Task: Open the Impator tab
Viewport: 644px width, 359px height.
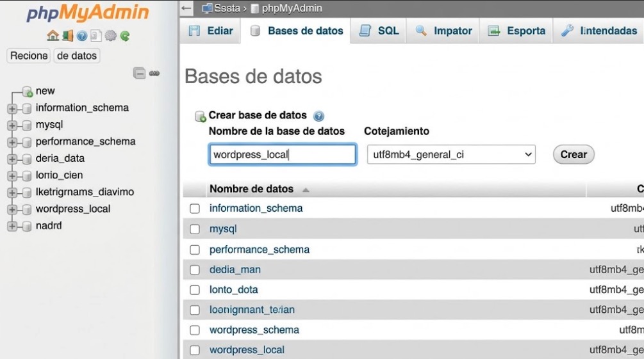Action: click(443, 31)
